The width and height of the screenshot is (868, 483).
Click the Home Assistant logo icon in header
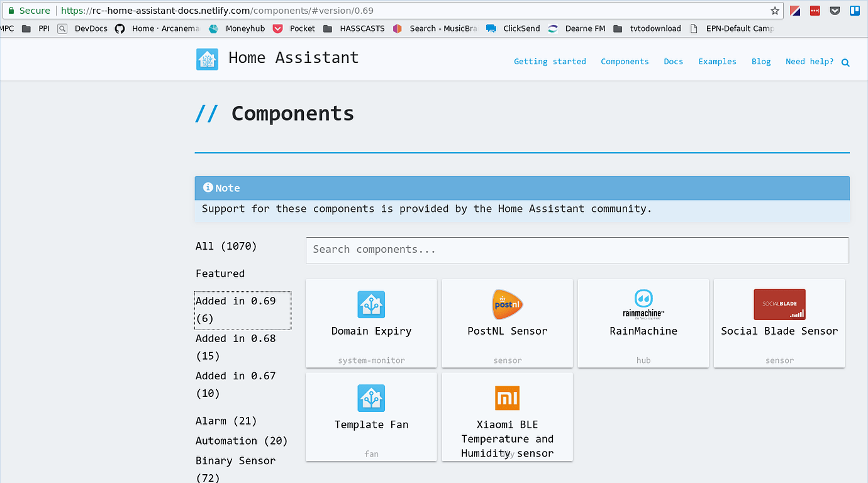[207, 59]
